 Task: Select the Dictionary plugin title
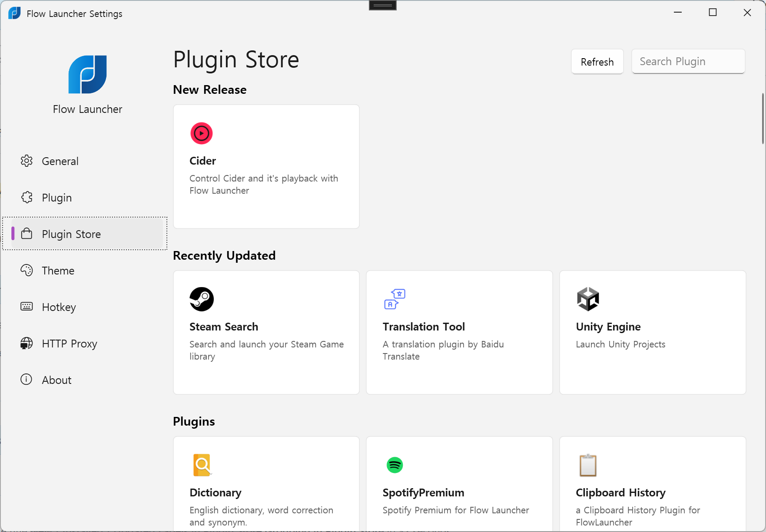click(216, 493)
